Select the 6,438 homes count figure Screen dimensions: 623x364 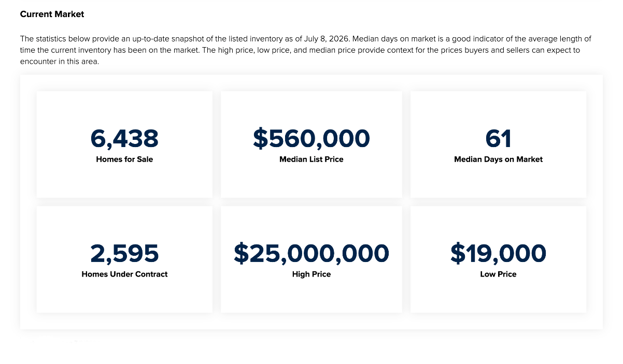[x=124, y=139]
